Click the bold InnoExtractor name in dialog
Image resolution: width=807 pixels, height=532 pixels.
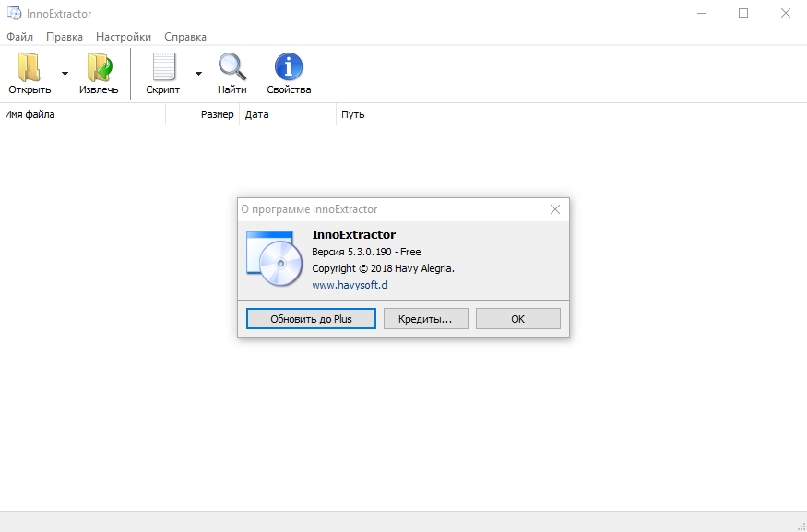pos(354,234)
